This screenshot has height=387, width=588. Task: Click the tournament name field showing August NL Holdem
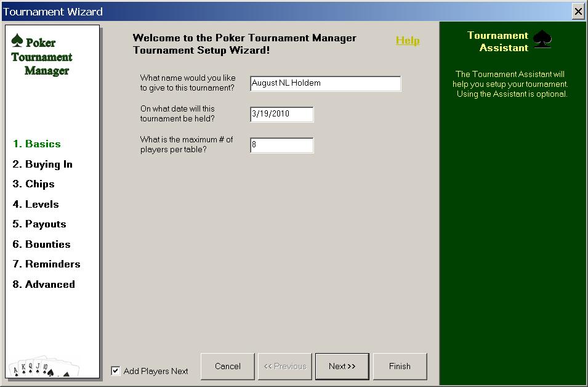click(x=325, y=83)
